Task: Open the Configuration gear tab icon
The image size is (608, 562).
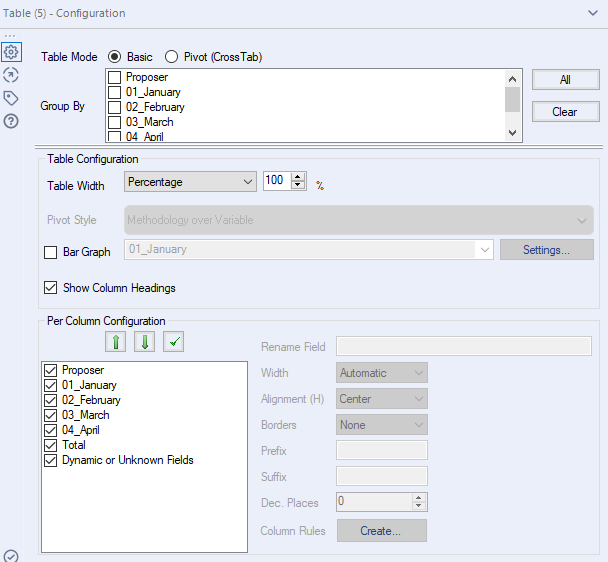Action: (x=11, y=52)
